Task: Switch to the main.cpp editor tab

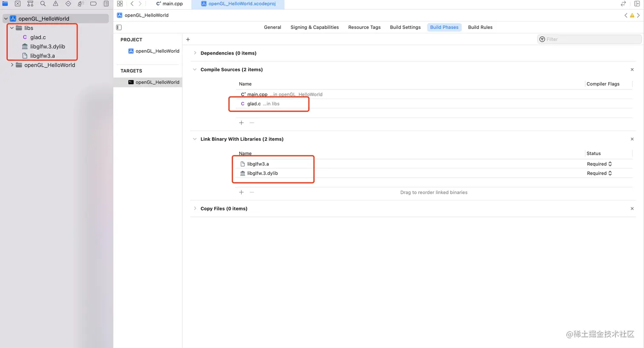Action: click(170, 4)
